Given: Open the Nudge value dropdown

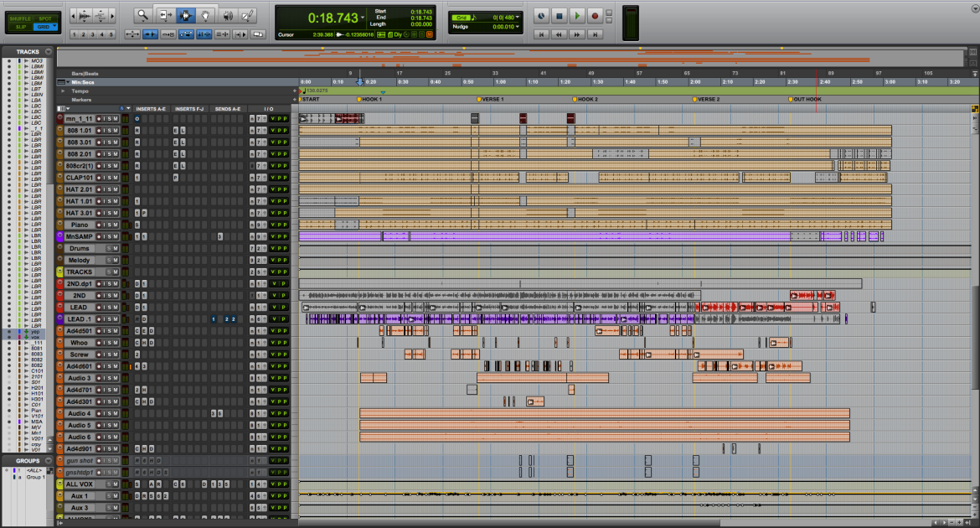Looking at the screenshot, I should tap(517, 27).
